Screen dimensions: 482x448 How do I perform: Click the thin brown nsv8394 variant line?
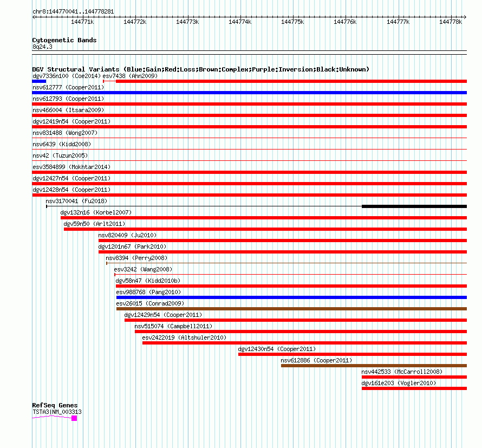pos(286,263)
